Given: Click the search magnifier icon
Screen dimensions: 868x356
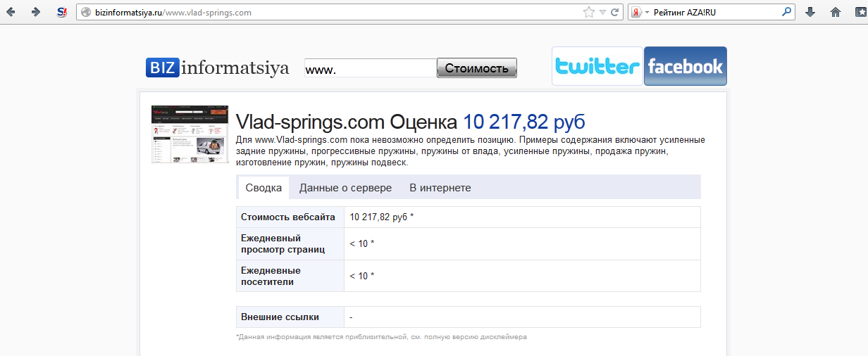Looking at the screenshot, I should coord(787,12).
